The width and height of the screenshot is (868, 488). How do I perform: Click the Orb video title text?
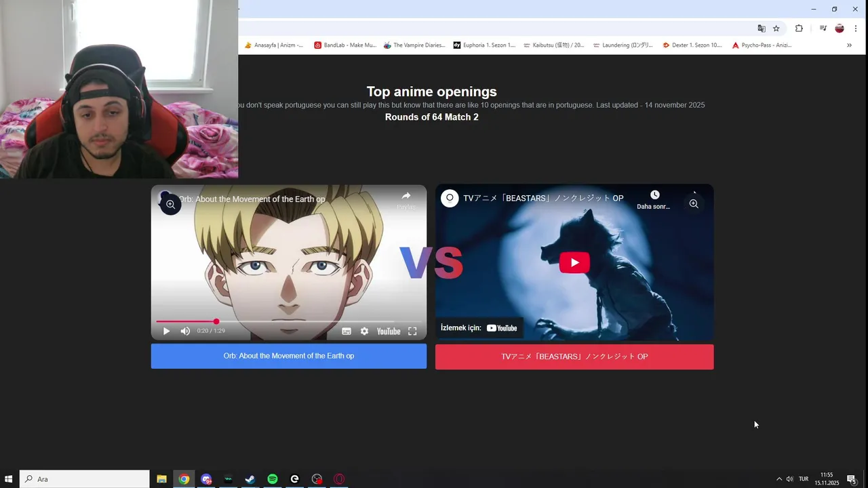[252, 199]
